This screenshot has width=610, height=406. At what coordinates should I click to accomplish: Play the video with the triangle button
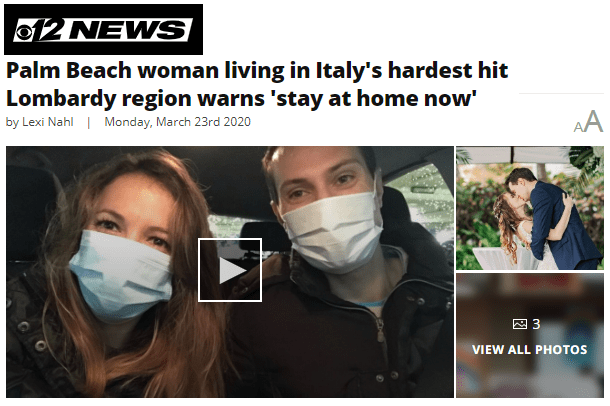tap(232, 270)
